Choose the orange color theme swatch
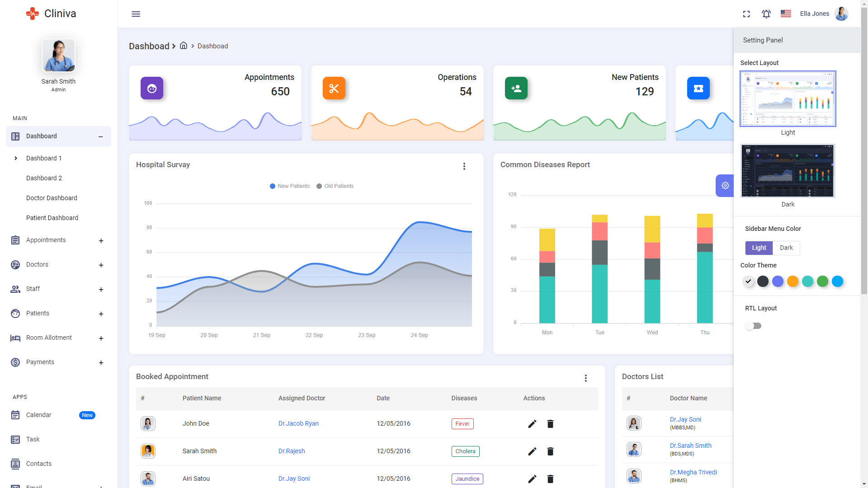 [793, 282]
